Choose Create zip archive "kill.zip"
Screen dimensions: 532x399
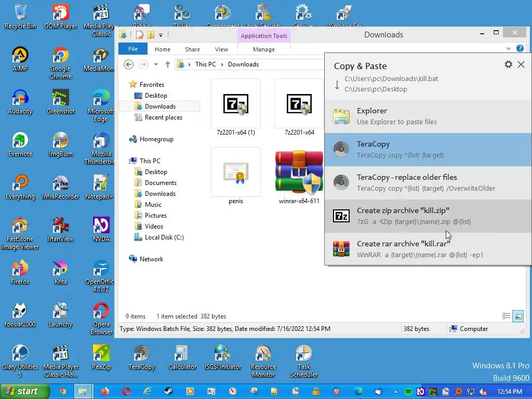pos(428,216)
